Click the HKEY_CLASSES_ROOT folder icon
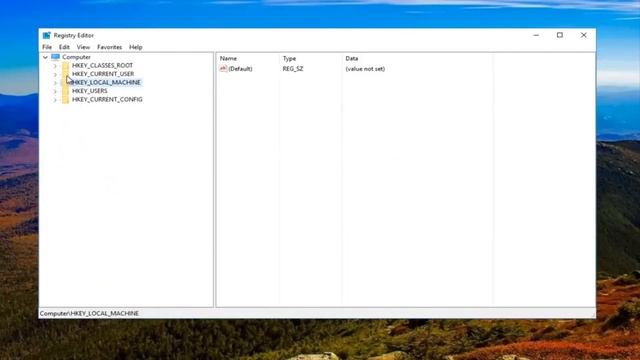The height and width of the screenshot is (360, 640). 65,66
